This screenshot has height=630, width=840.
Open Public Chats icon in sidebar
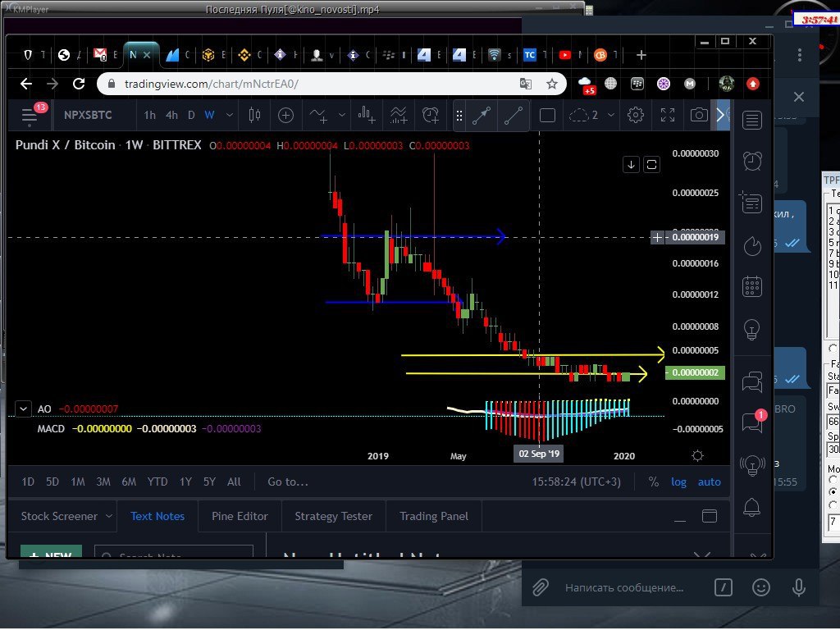(752, 382)
